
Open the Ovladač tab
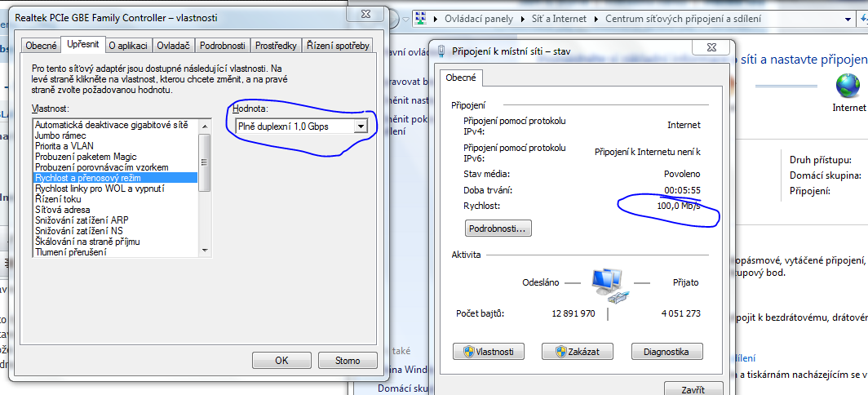pyautogui.click(x=173, y=46)
